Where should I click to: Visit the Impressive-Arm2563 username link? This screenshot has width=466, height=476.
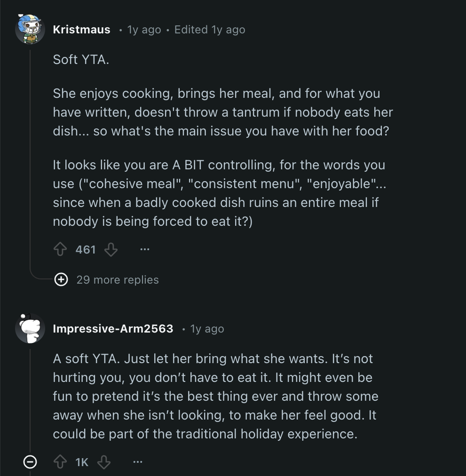[113, 329]
